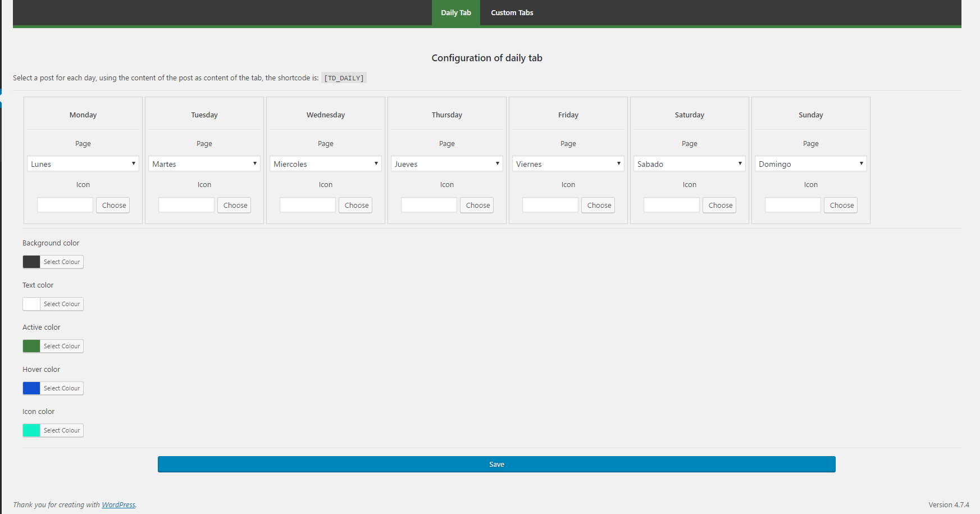Open the Custom Tabs tab
Screen dimensions: 980x514
click(x=512, y=12)
